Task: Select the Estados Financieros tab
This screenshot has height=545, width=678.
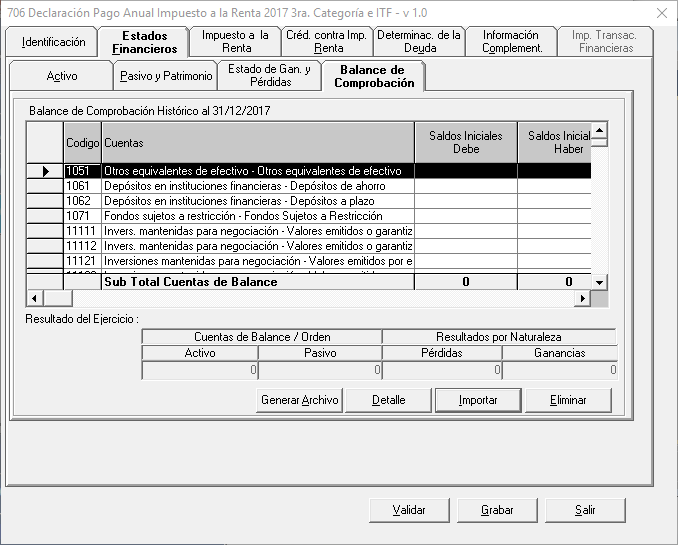Action: point(144,42)
